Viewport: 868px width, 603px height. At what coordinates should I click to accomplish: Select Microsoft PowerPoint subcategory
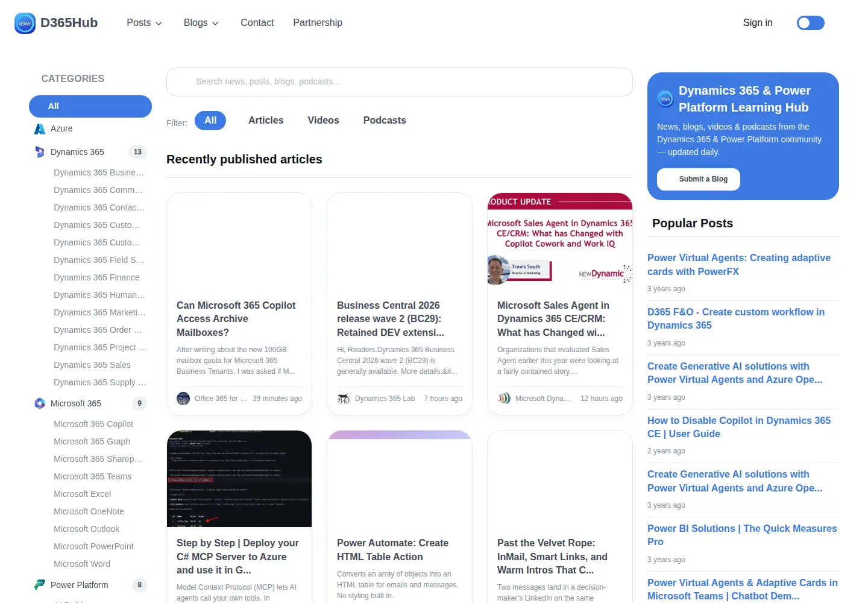[93, 546]
